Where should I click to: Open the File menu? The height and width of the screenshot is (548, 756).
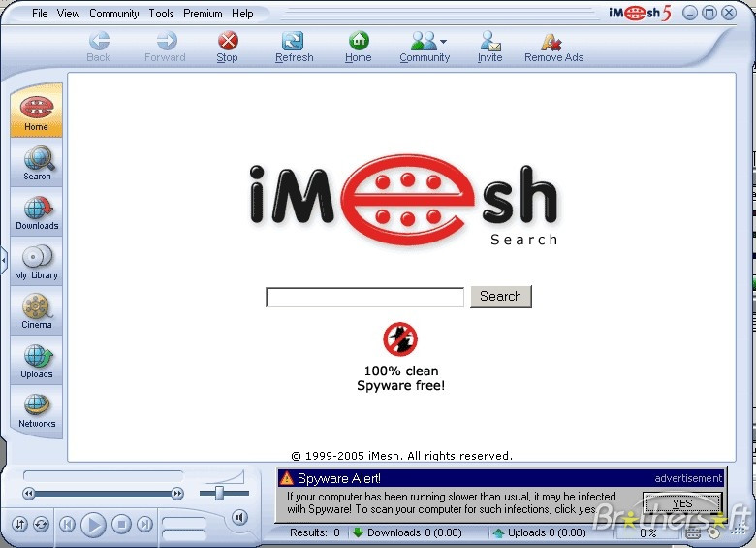point(40,14)
